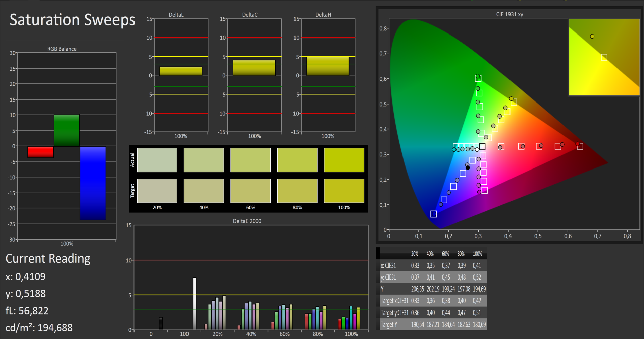Click the blue bar in RGB Balance

[93, 183]
